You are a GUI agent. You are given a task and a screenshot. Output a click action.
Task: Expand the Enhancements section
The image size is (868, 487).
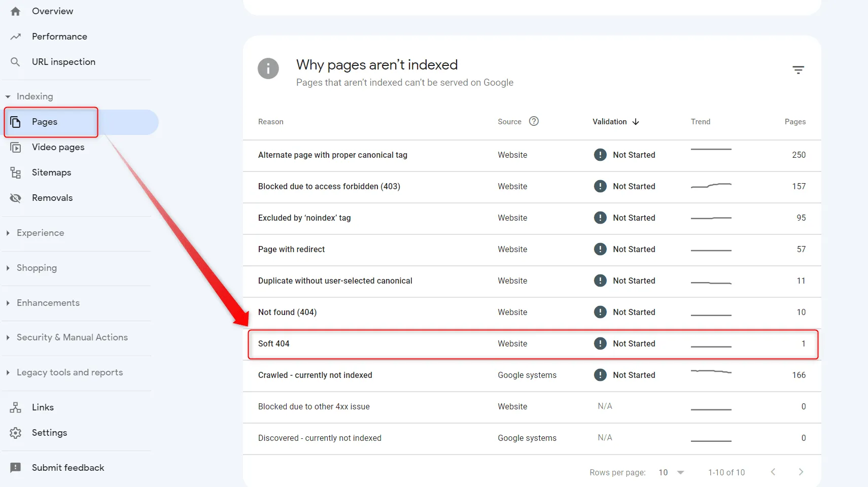point(8,303)
